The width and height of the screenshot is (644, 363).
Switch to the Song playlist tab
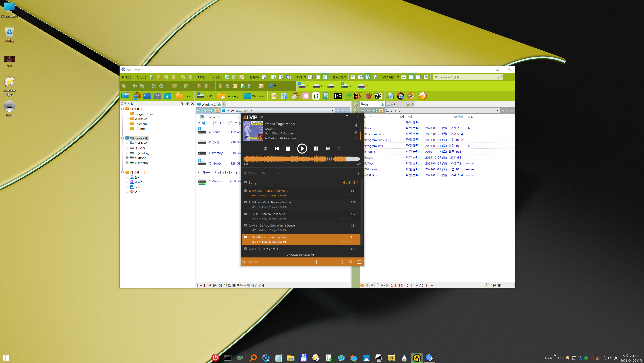coord(279,173)
